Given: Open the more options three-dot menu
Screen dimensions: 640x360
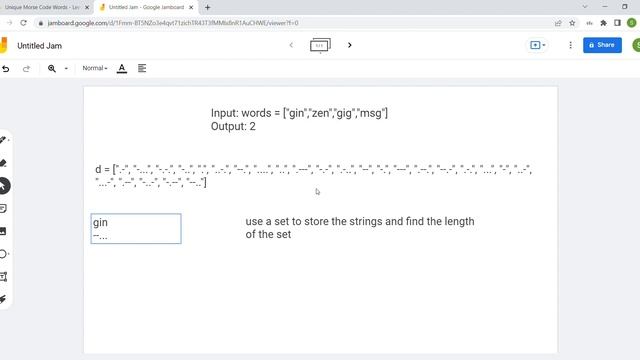Looking at the screenshot, I should click(570, 45).
